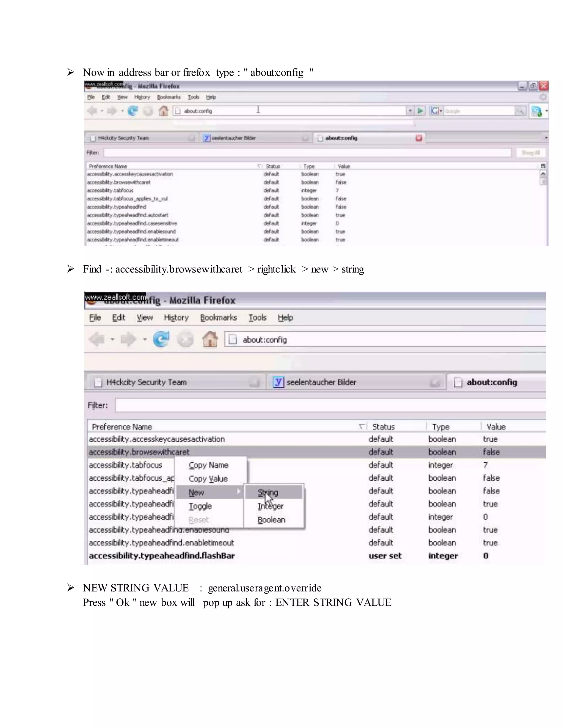Click the Reload icon in large toolbar

[x=161, y=340]
